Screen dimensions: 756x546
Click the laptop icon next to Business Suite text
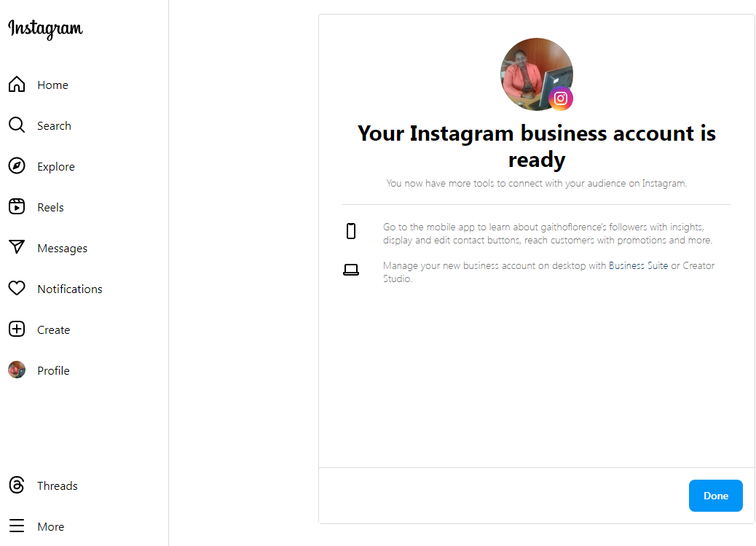coord(351,269)
